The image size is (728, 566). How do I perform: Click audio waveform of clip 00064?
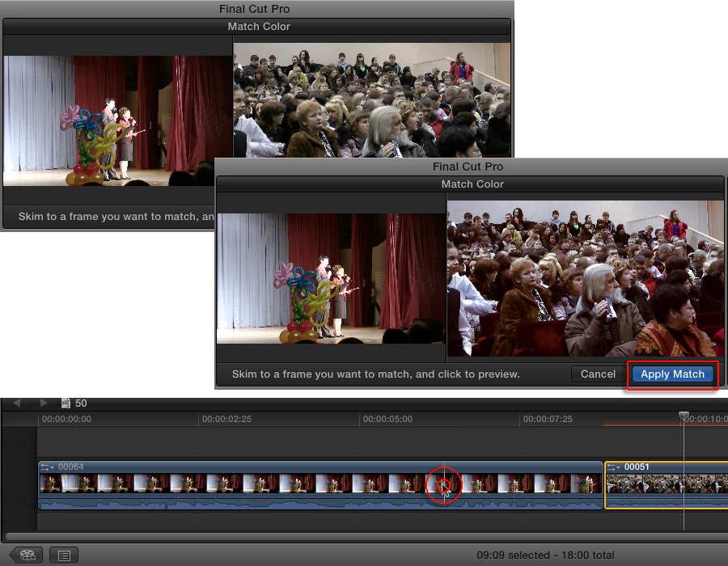pos(320,503)
